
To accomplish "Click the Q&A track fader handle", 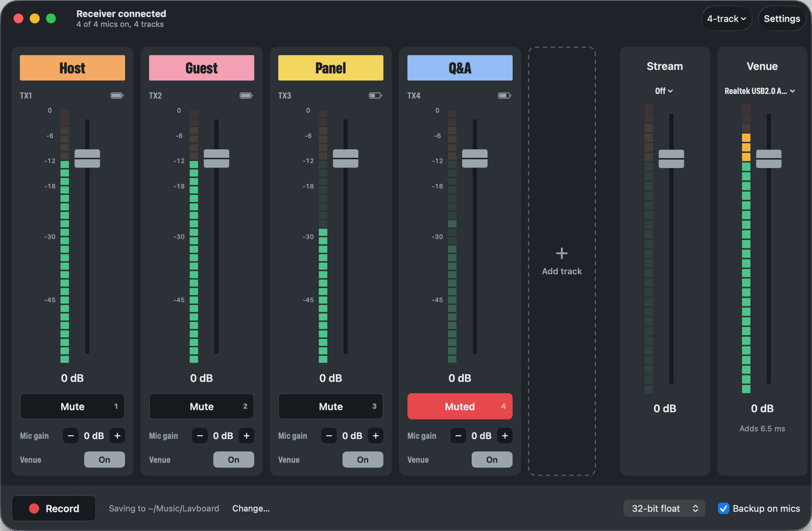I will (x=474, y=158).
